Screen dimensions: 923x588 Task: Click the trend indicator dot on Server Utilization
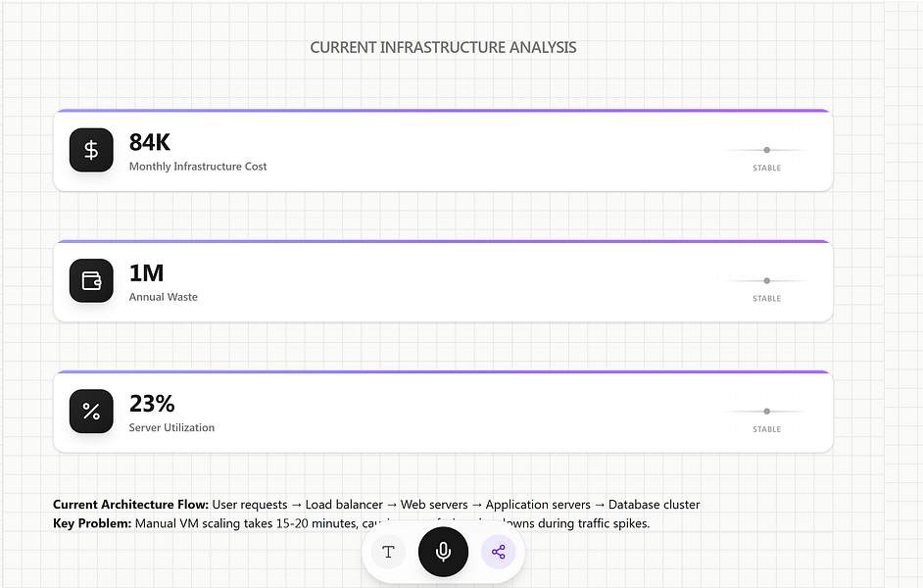[x=766, y=412]
